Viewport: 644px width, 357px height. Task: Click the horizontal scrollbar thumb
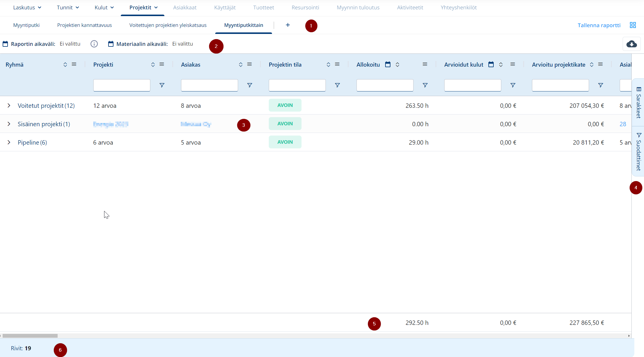(30, 336)
